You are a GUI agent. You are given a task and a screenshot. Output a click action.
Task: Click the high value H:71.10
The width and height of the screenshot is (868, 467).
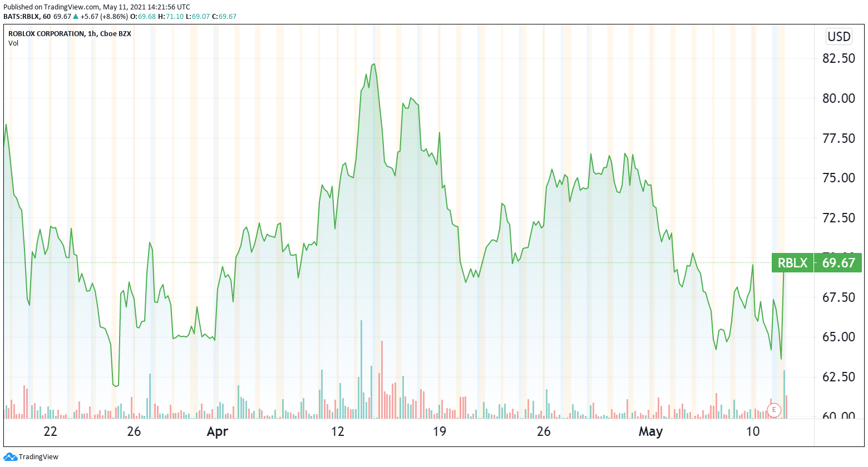(171, 16)
